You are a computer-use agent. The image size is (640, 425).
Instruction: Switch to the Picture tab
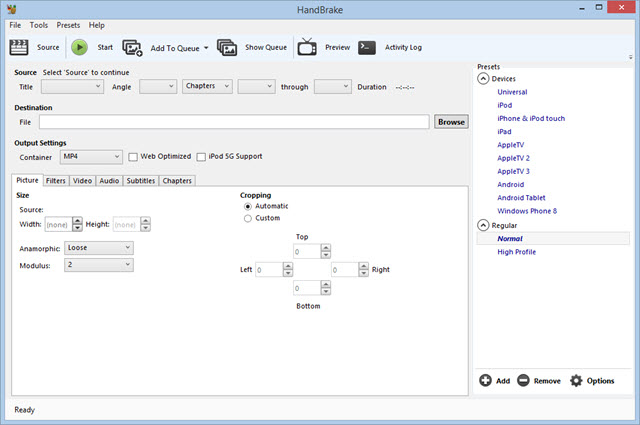(x=27, y=180)
